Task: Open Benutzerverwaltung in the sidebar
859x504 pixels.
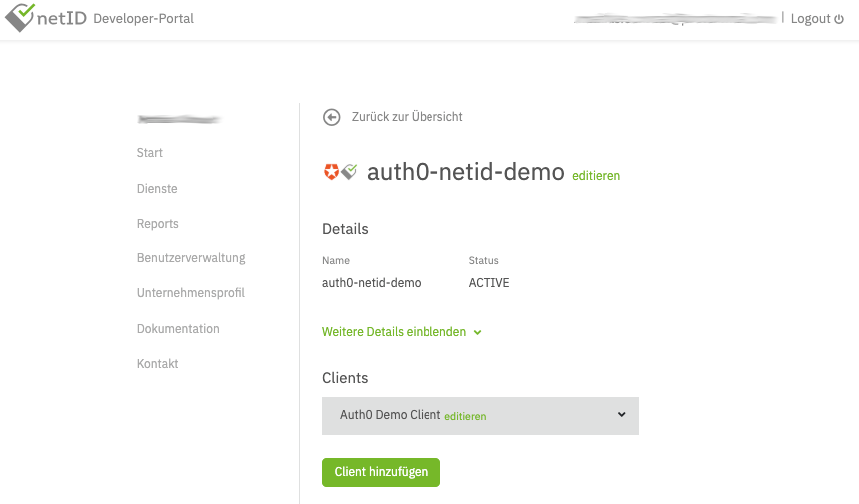Action: coord(191,258)
